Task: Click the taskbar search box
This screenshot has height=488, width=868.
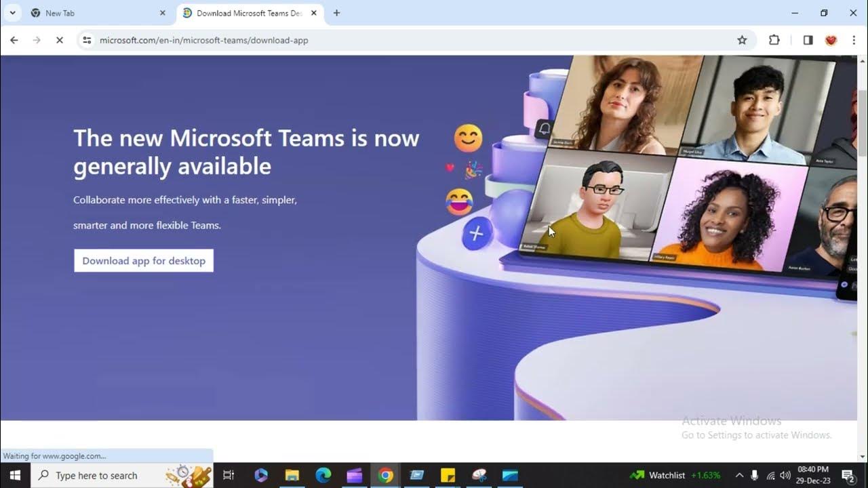Action: pyautogui.click(x=122, y=475)
